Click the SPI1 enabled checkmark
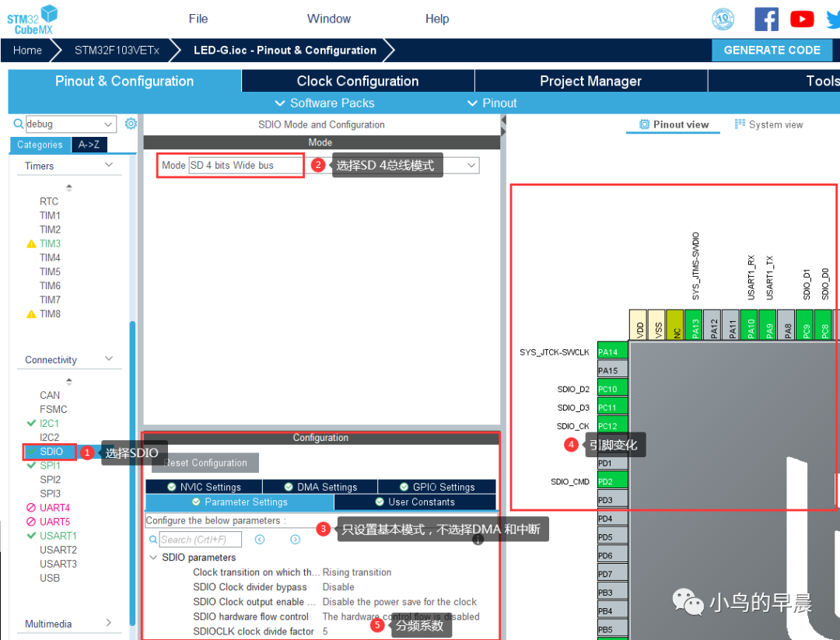 [31, 465]
